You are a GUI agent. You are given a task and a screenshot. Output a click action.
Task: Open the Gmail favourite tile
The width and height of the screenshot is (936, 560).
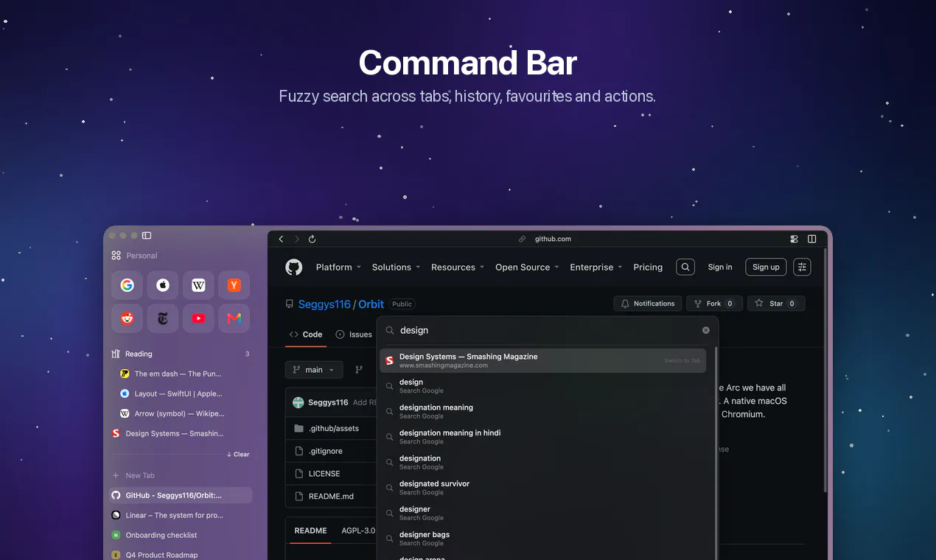pos(234,318)
